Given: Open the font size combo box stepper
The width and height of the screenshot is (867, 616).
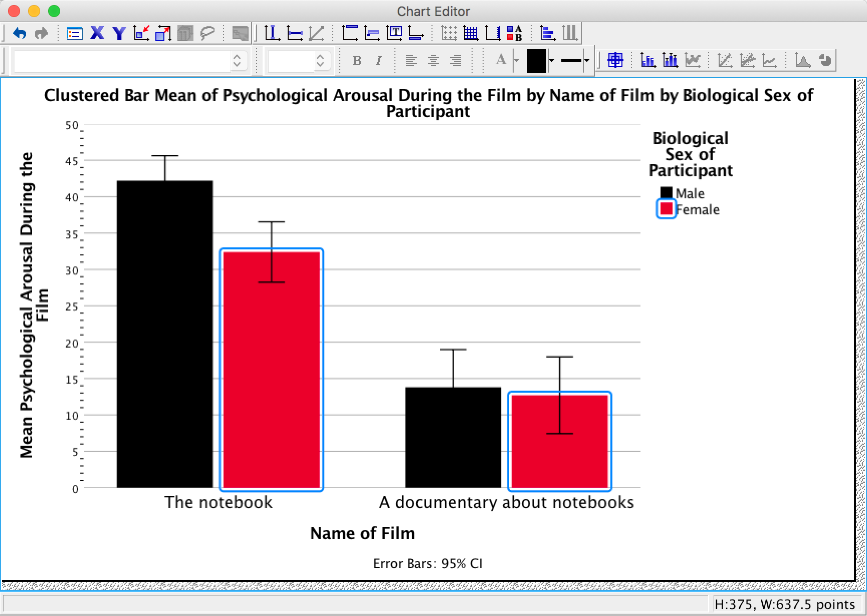Looking at the screenshot, I should click(x=320, y=61).
